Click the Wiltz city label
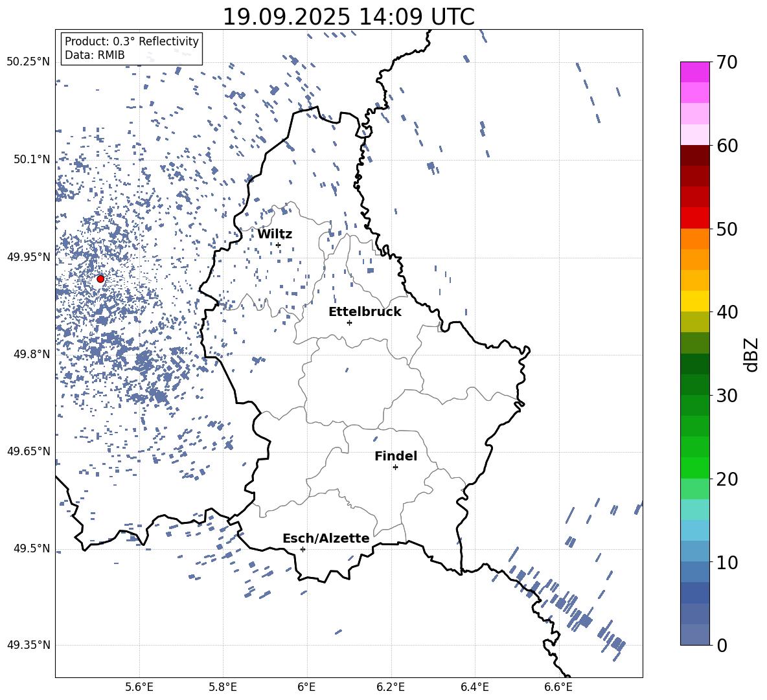 275,234
